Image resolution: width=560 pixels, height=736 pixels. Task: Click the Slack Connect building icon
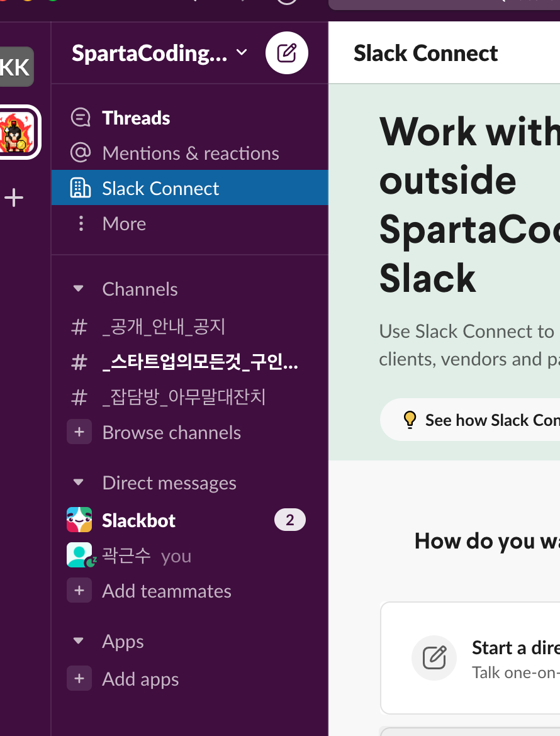81,187
